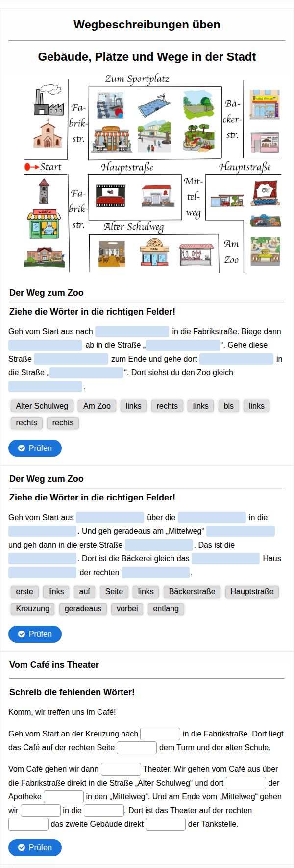Click the factory picture on the map
Screen dimensions: 294x868
49,100
